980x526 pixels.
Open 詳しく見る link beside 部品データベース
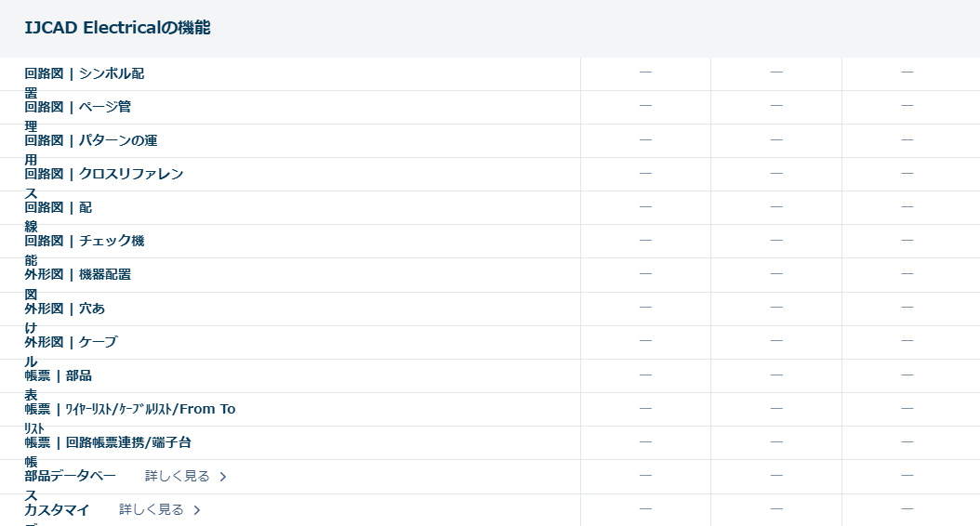[177, 476]
